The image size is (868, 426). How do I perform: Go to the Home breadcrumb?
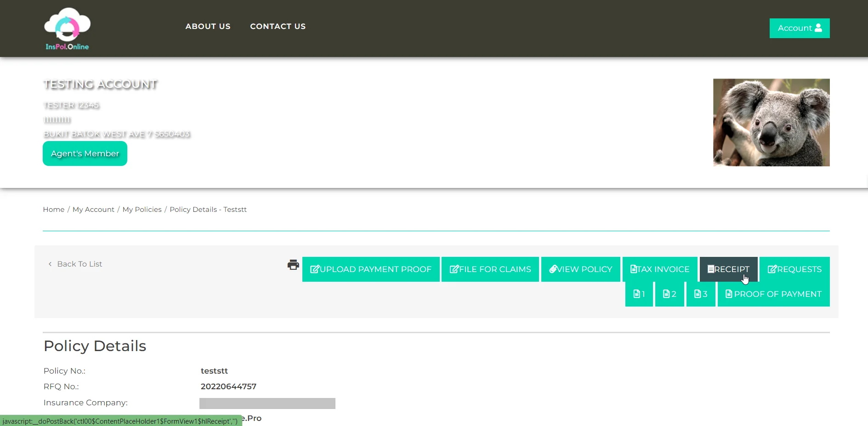(x=54, y=210)
